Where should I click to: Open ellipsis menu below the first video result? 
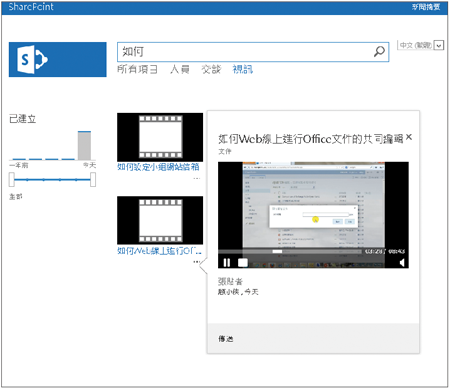pyautogui.click(x=197, y=179)
